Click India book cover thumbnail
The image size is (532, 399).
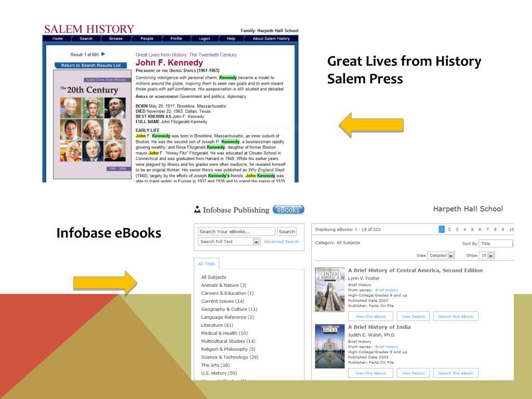click(x=329, y=347)
